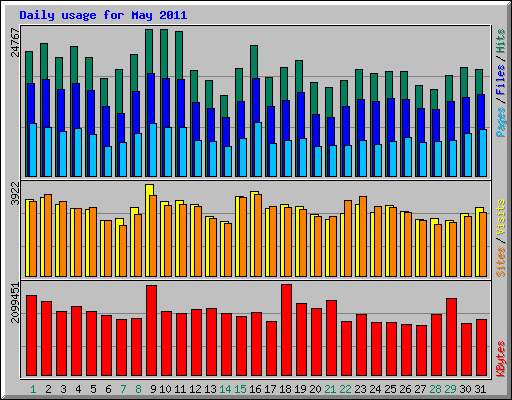Click the red KBytes bar for day 1
The width and height of the screenshot is (512, 400).
[31, 335]
